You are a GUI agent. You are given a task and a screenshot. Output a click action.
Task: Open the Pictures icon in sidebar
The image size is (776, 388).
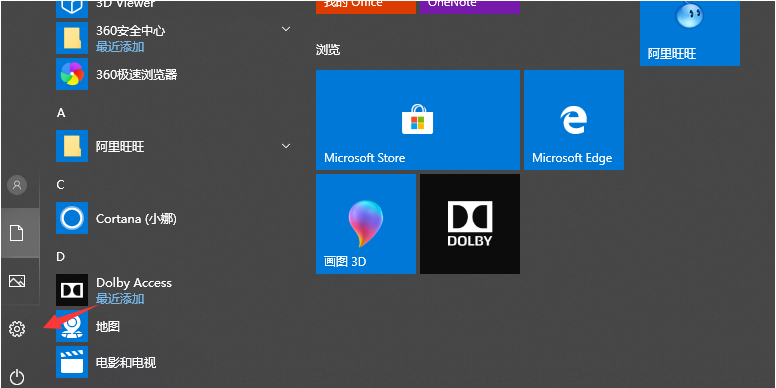pos(17,281)
